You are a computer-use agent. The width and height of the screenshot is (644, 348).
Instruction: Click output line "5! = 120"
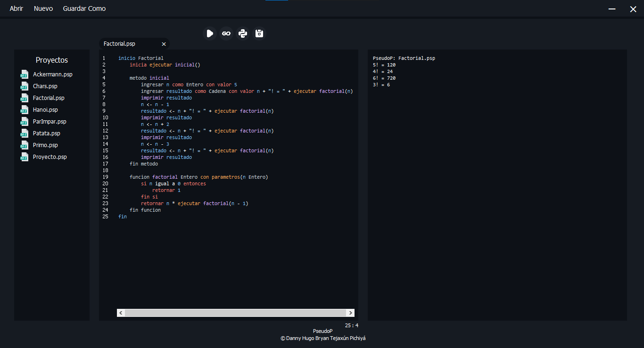pos(384,65)
